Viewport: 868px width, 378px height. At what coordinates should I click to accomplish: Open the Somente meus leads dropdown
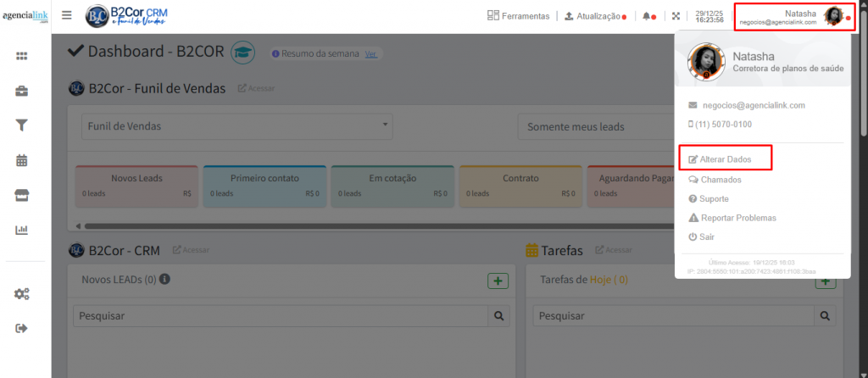coord(595,126)
